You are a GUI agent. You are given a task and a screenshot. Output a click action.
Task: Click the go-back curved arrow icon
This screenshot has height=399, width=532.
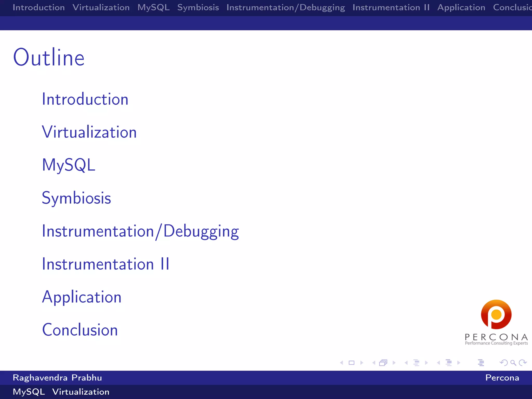504,363
